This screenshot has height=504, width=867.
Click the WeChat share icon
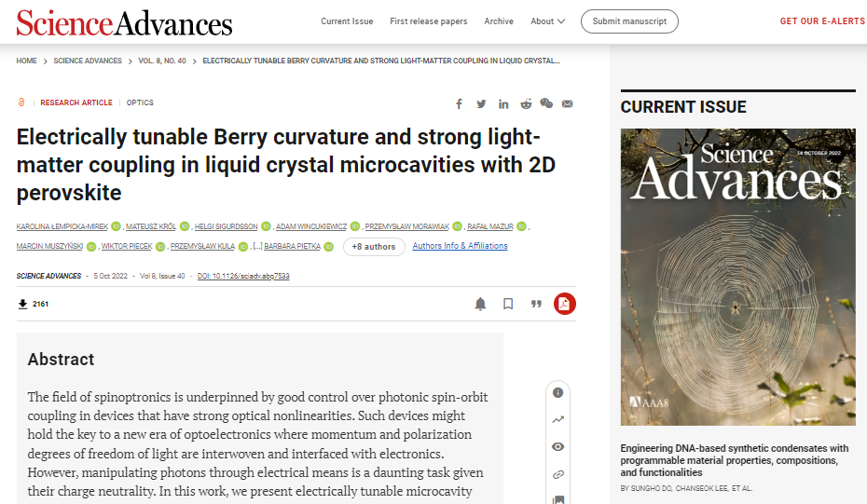point(546,103)
